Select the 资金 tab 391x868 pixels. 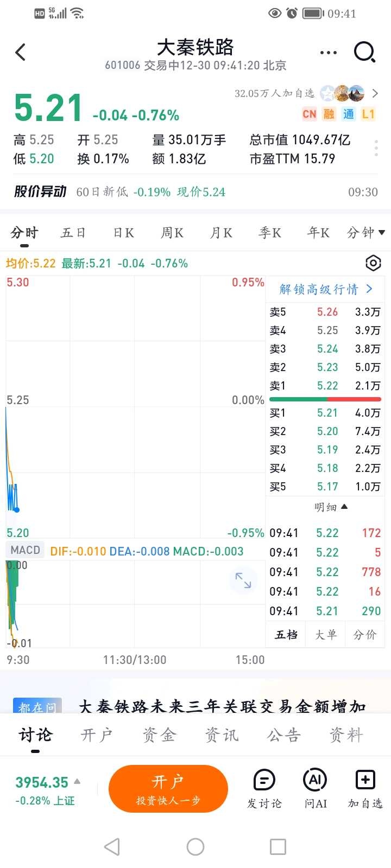[159, 735]
